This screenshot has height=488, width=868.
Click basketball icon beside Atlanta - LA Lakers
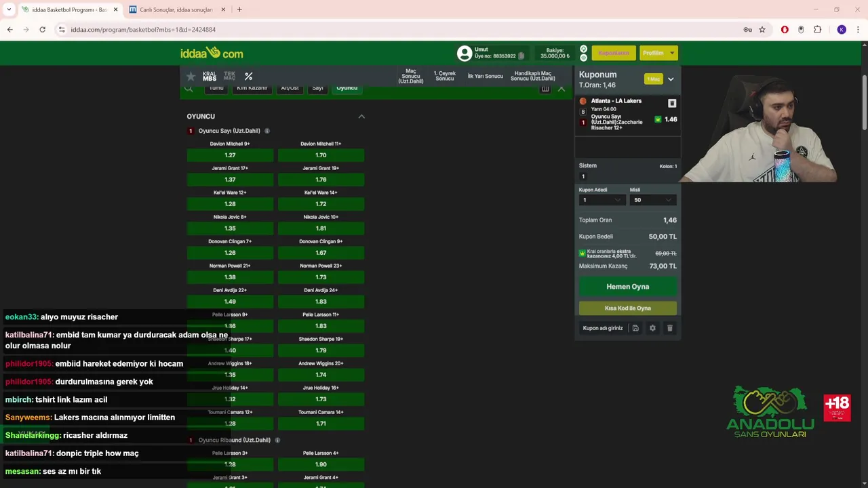(x=583, y=101)
